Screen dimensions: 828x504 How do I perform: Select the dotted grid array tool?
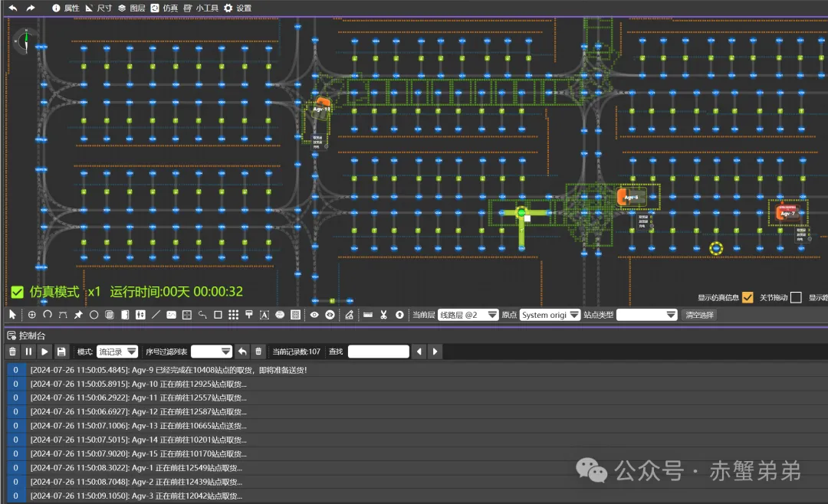click(x=233, y=315)
